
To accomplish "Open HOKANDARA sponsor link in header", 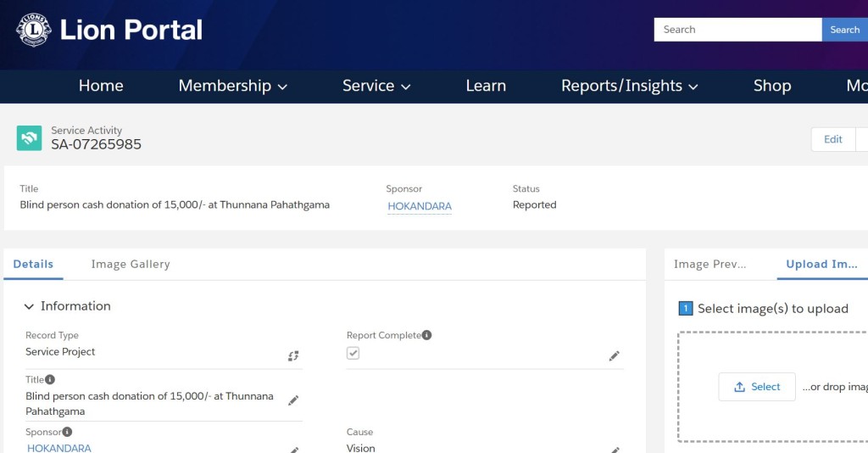I will tap(420, 206).
